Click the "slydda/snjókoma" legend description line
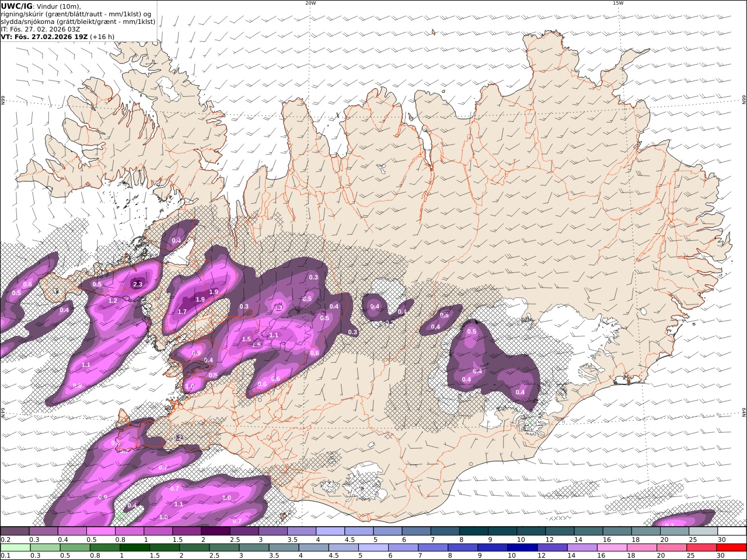The image size is (747, 560). (x=78, y=22)
